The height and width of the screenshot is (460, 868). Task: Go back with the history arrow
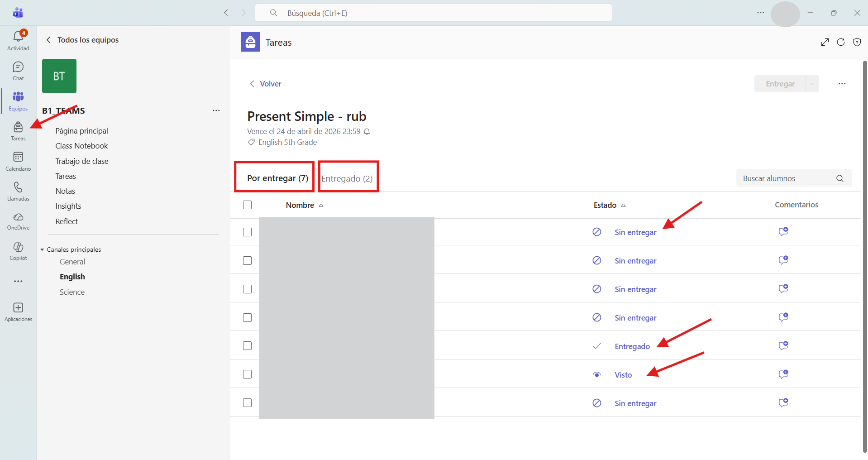pos(226,13)
